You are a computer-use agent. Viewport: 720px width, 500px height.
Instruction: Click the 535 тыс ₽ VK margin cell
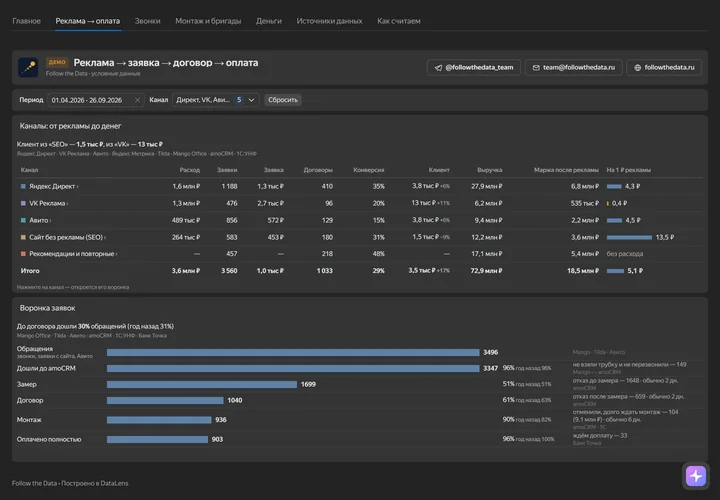pyautogui.click(x=585, y=203)
